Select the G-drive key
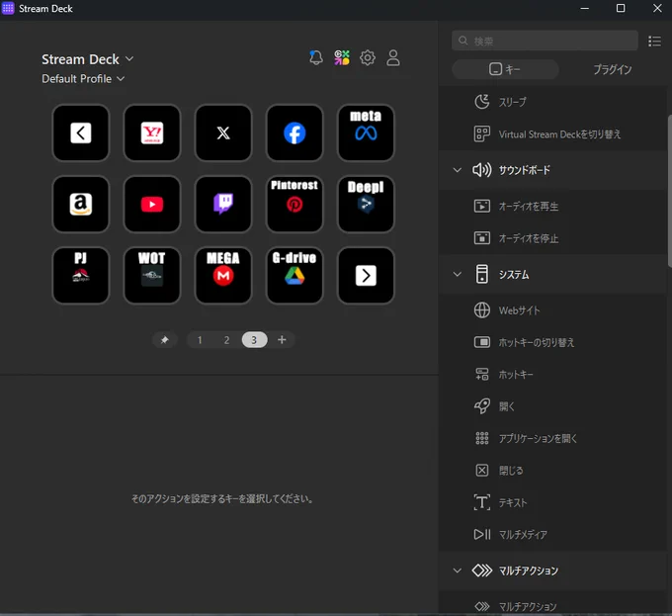The height and width of the screenshot is (616, 672). click(x=294, y=275)
